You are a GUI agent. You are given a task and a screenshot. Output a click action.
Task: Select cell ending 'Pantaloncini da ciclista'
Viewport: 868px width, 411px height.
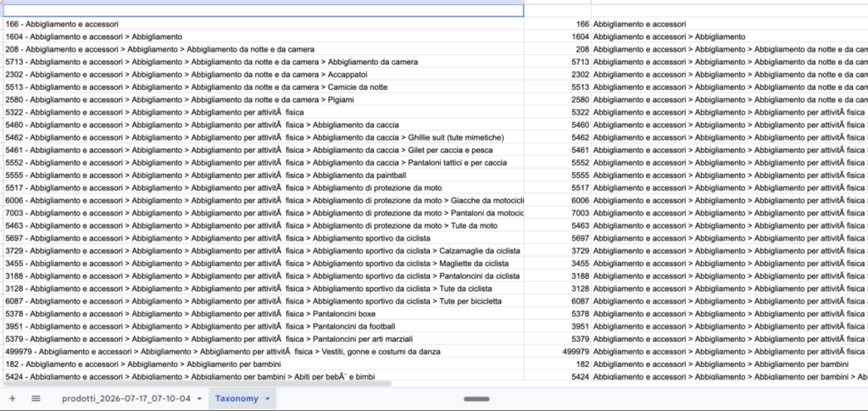(263, 275)
